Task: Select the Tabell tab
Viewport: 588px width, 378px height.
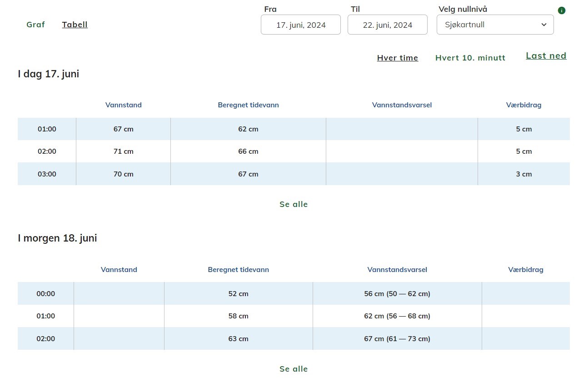Action: 75,25
